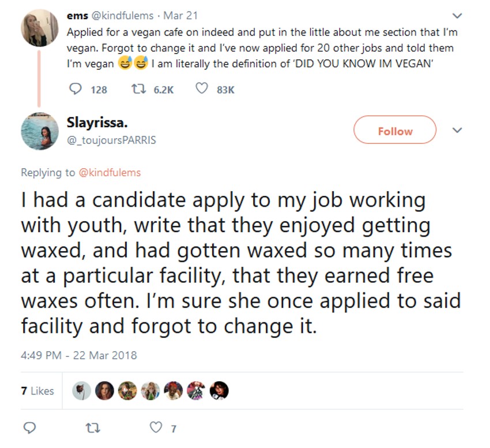Follow the Slayrissa account
The image size is (490, 448).
point(395,131)
